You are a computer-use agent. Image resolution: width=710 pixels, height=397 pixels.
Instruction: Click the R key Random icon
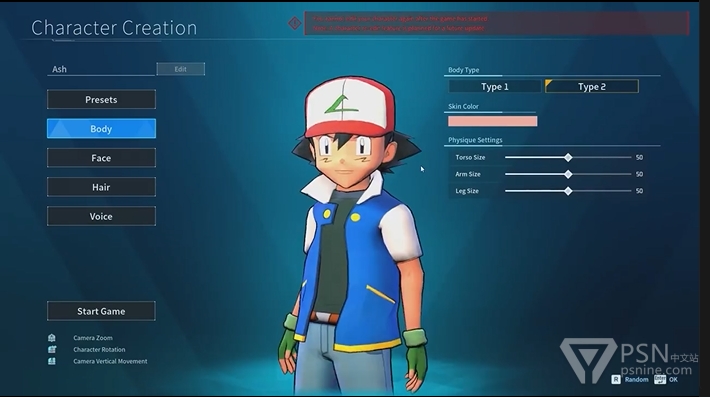616,379
